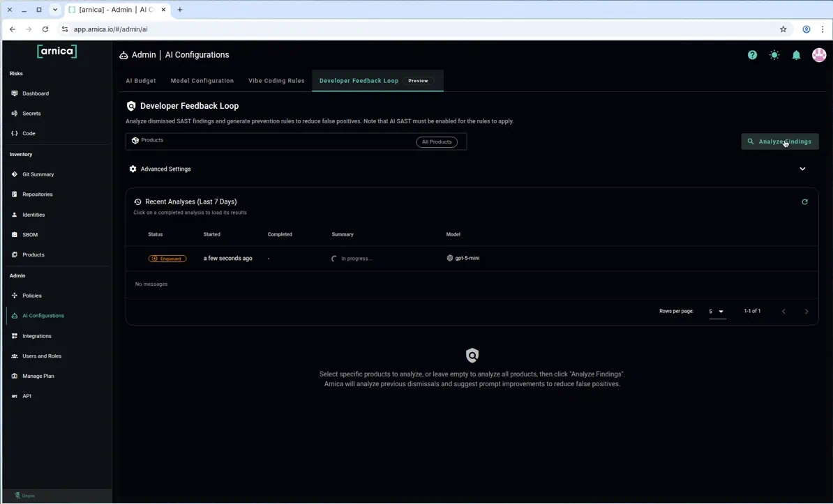Open the Dashboard page in sidebar

coord(35,93)
